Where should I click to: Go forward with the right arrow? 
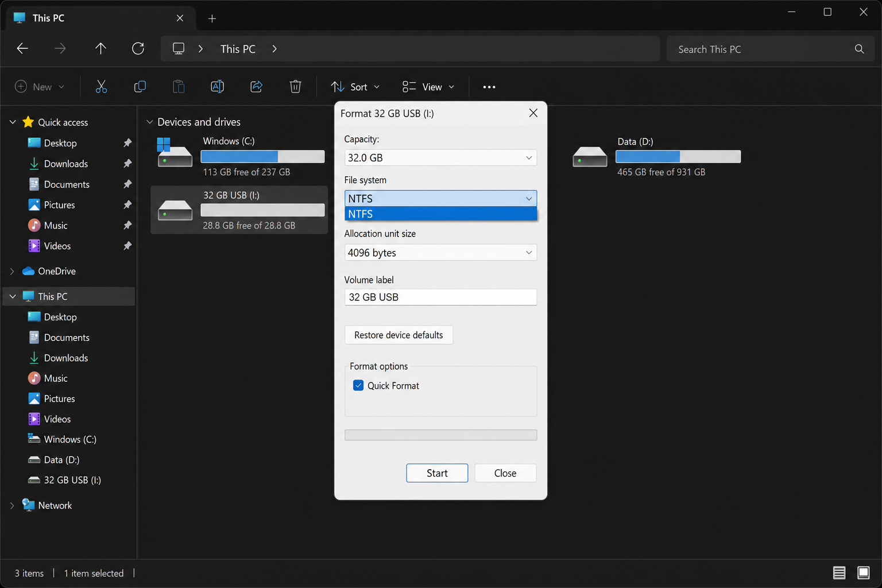60,49
